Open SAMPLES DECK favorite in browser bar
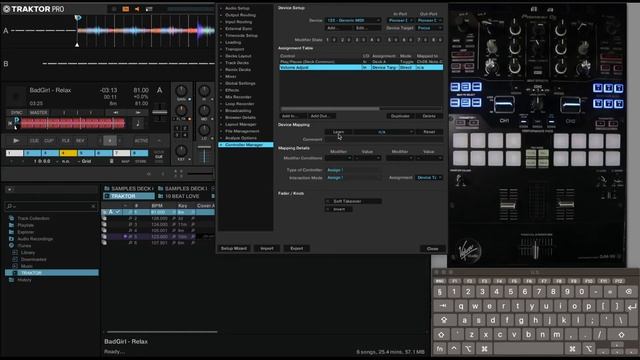The height and width of the screenshot is (360, 640). coord(128,189)
